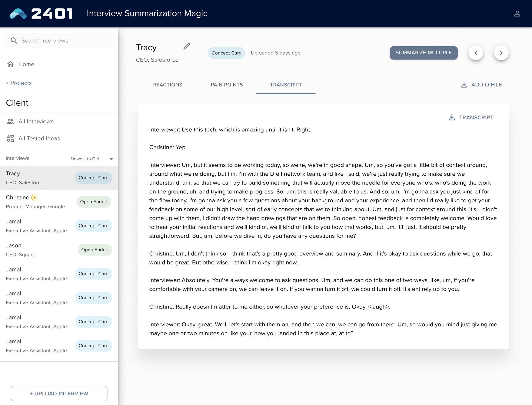The height and width of the screenshot is (405, 532).
Task: Click the All Tested Ideas shapes icon
Action: [10, 138]
